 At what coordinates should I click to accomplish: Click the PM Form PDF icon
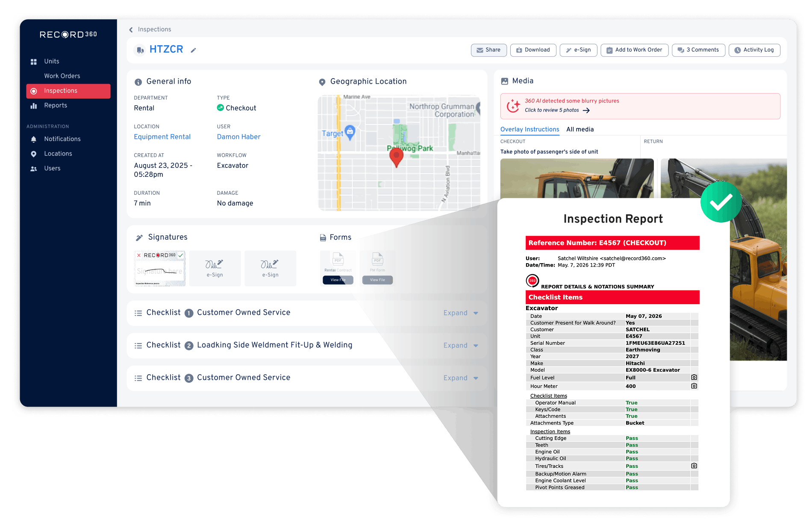pyautogui.click(x=377, y=259)
